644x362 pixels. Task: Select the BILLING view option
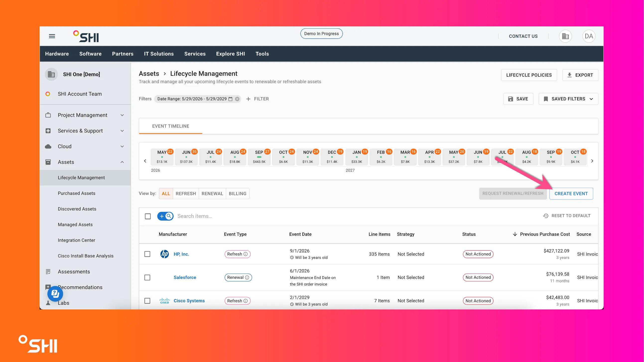(x=238, y=193)
